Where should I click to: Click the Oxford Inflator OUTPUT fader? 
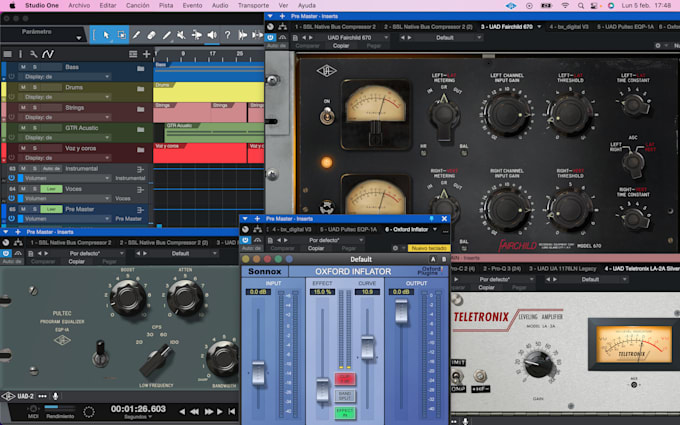402,311
